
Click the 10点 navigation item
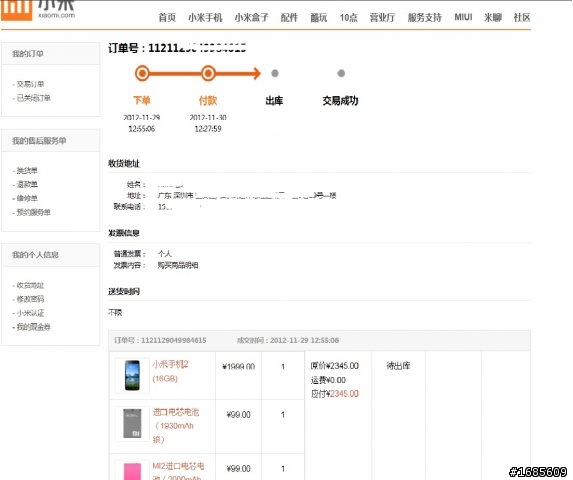pos(349,17)
